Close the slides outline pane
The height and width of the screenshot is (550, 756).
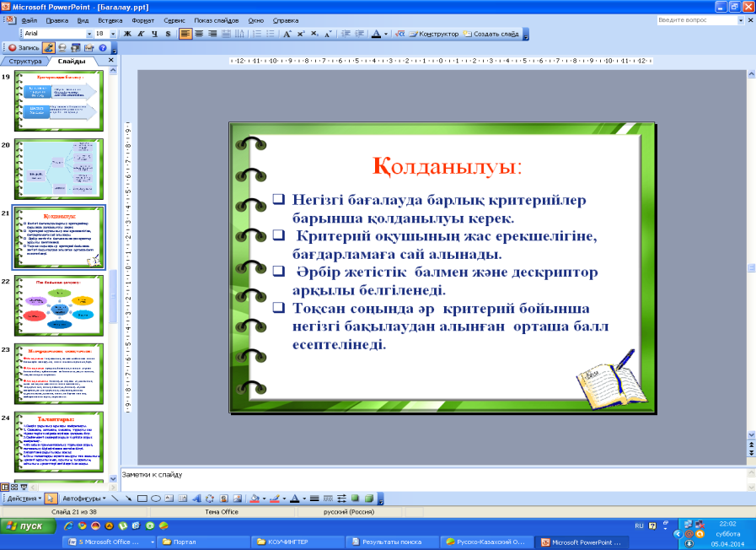[111, 60]
